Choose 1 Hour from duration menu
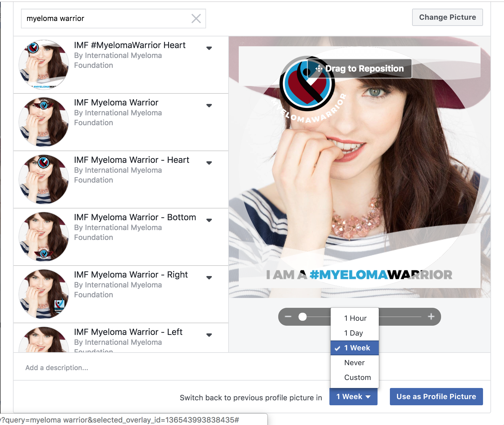The image size is (504, 425). (x=355, y=318)
